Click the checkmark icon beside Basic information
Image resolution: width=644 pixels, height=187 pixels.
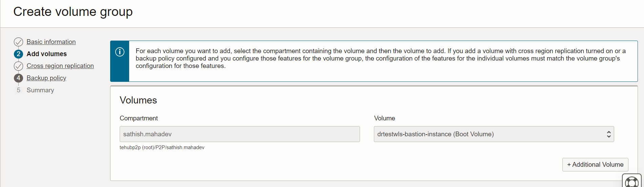point(18,42)
